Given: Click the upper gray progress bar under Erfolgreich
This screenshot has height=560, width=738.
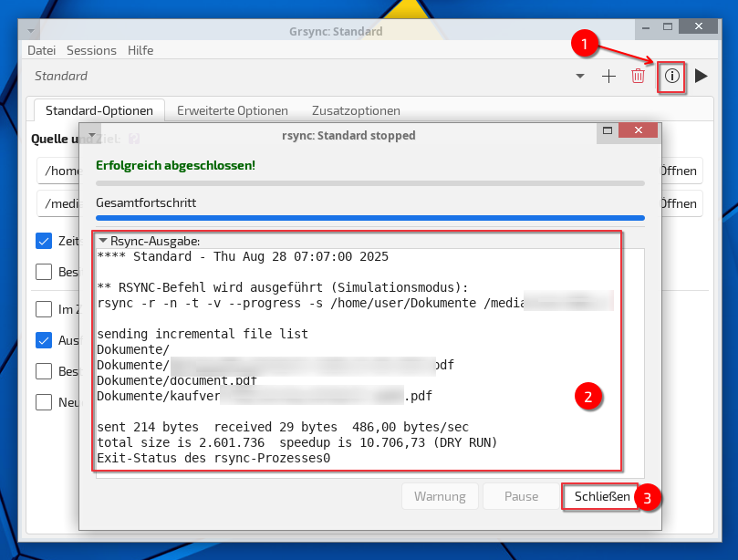Looking at the screenshot, I should click(370, 183).
